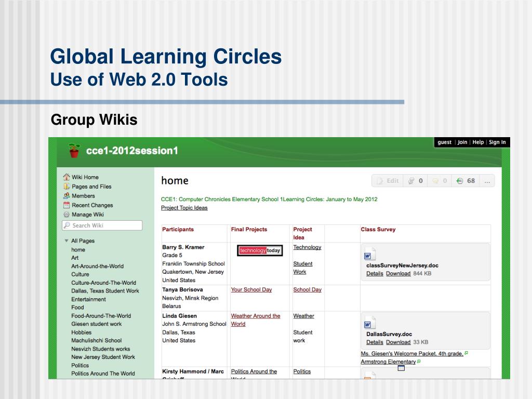The image size is (532, 399).
Task: Click Linda Giesen participant name
Action: 179,316
